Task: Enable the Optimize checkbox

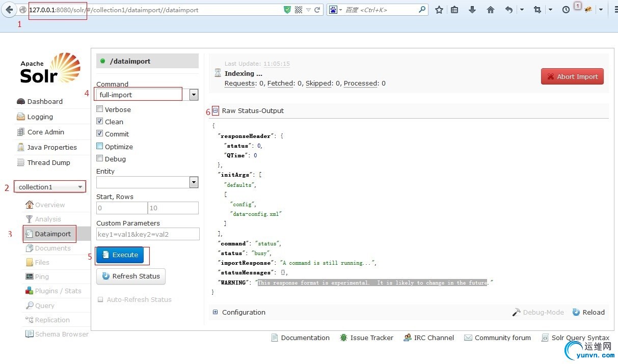Action: click(100, 146)
